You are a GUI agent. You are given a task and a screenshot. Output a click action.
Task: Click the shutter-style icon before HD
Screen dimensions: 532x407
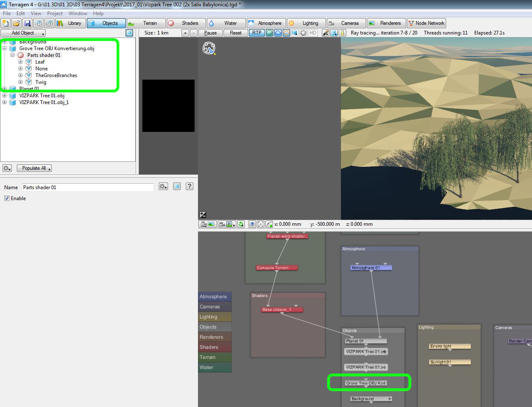pos(303,33)
